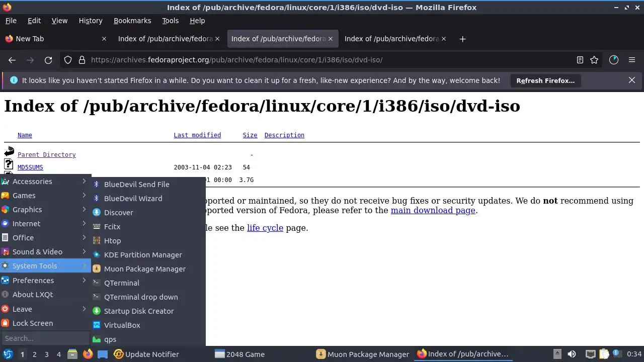Screen dimensions: 644x362
Task: Sort listing by Size column
Action: click(250, 135)
